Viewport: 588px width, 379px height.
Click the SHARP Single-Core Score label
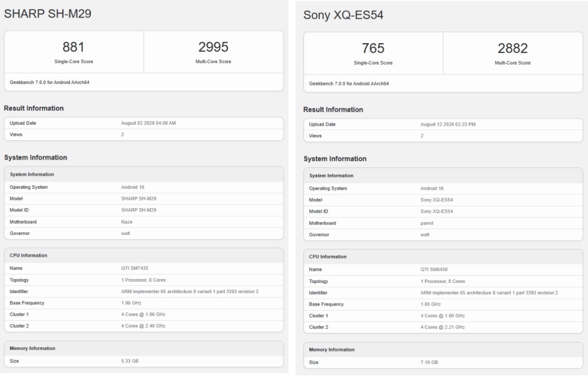click(x=73, y=62)
